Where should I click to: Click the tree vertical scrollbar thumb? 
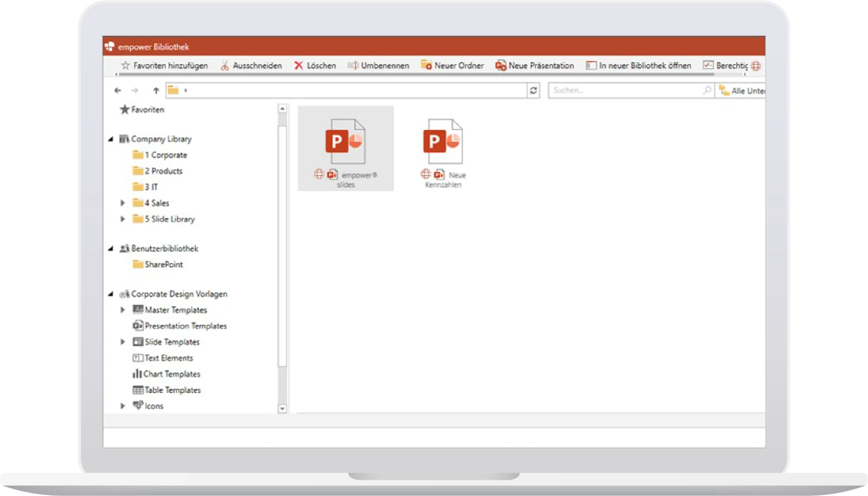(283, 246)
